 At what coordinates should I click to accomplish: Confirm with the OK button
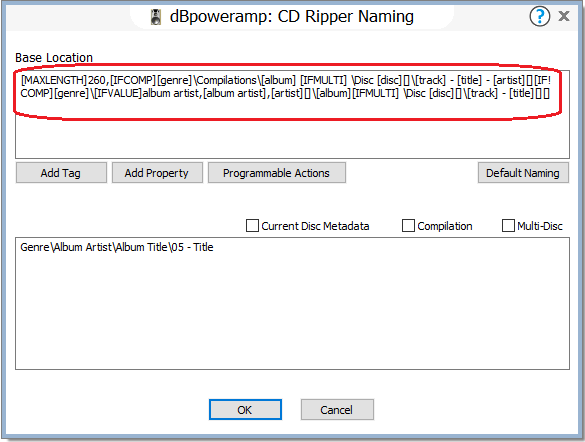tap(245, 410)
